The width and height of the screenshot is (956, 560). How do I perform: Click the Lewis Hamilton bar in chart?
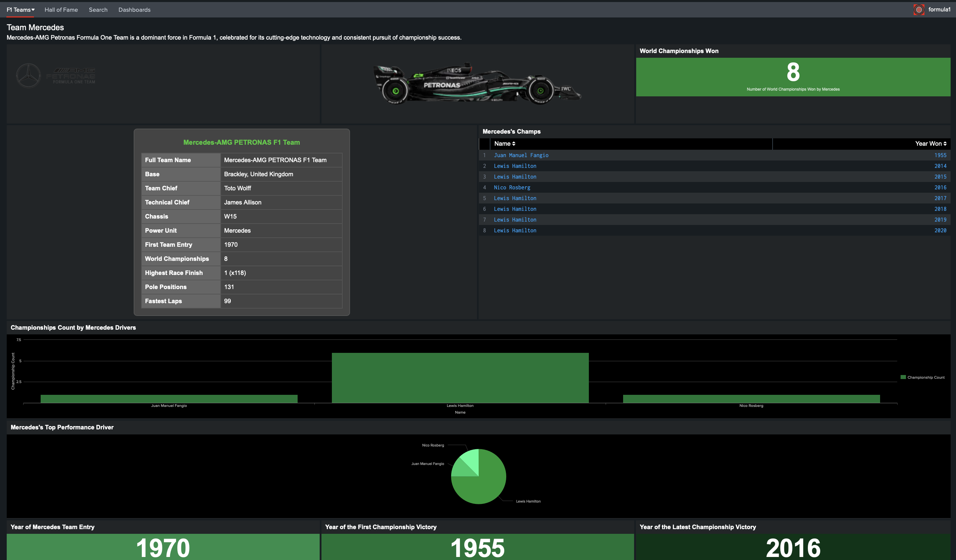pyautogui.click(x=460, y=378)
